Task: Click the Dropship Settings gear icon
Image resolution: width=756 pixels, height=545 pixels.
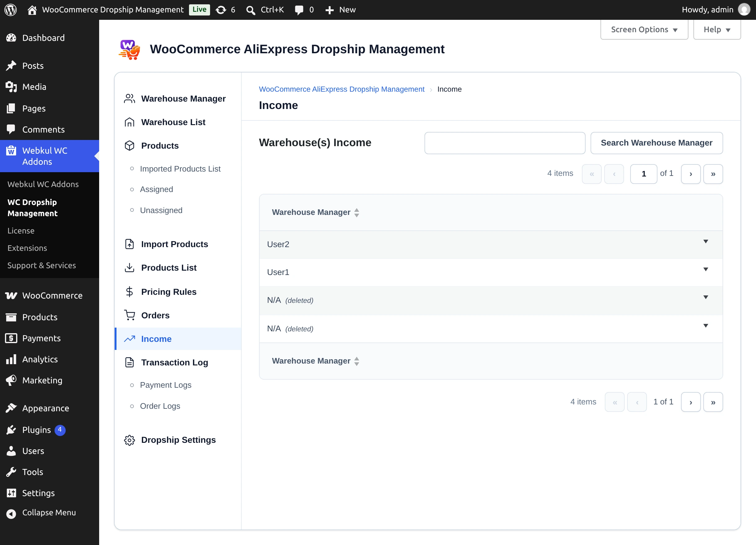Action: [129, 440]
